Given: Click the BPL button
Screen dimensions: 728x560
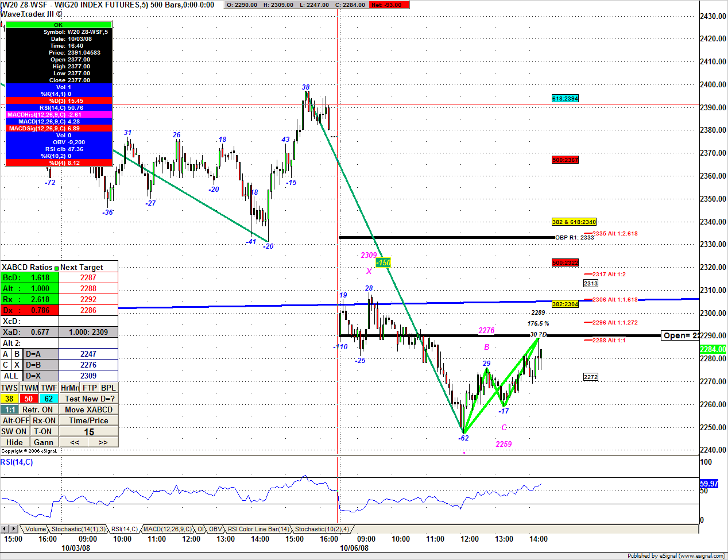Looking at the screenshot, I should 109,388.
